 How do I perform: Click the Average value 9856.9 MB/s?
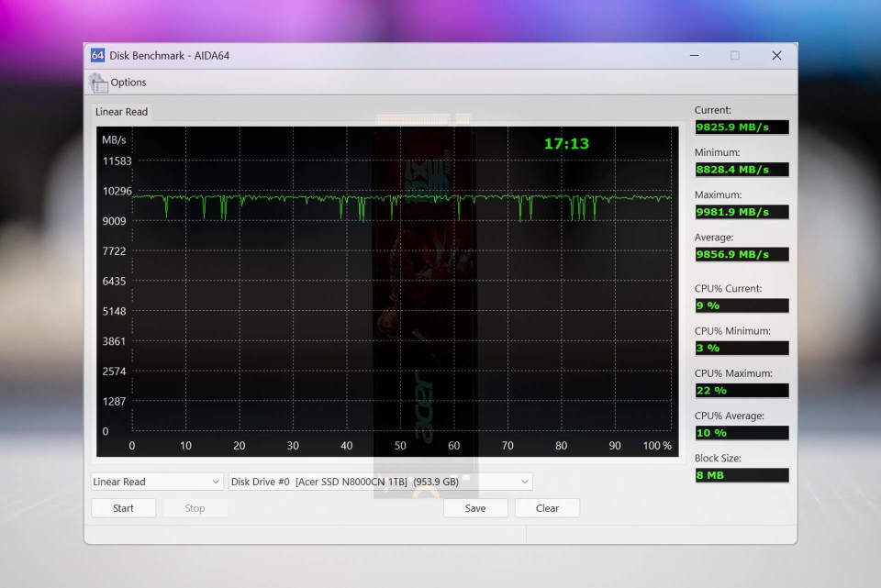pos(742,254)
